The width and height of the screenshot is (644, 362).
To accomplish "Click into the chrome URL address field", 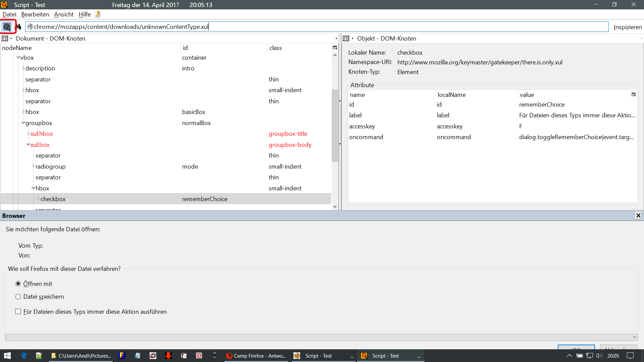I will coord(302,27).
